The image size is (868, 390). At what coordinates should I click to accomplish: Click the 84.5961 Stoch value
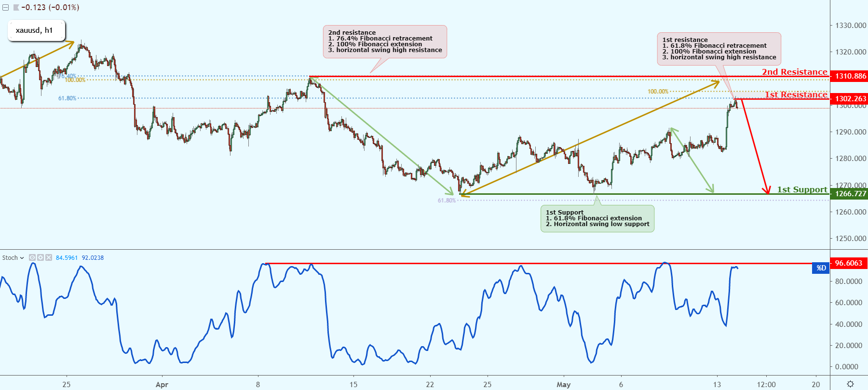pos(67,258)
